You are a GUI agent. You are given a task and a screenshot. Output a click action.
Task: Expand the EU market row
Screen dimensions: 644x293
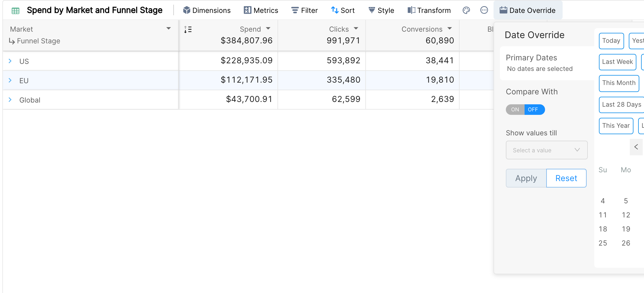point(10,80)
